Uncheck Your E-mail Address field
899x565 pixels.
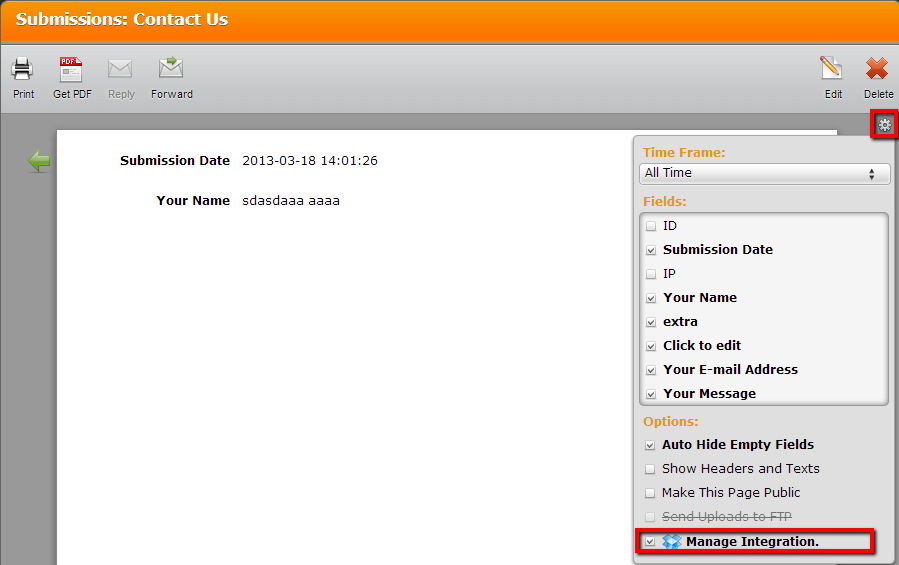[x=651, y=370]
